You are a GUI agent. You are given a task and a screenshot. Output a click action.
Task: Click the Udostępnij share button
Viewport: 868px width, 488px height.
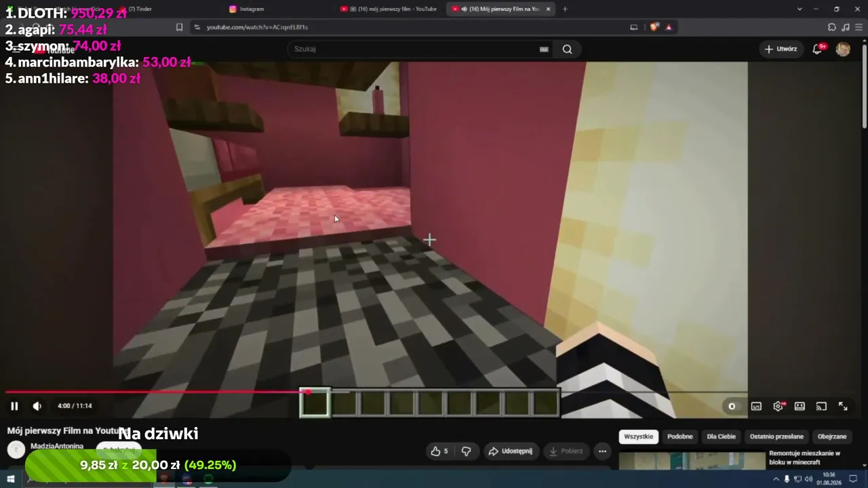point(510,451)
